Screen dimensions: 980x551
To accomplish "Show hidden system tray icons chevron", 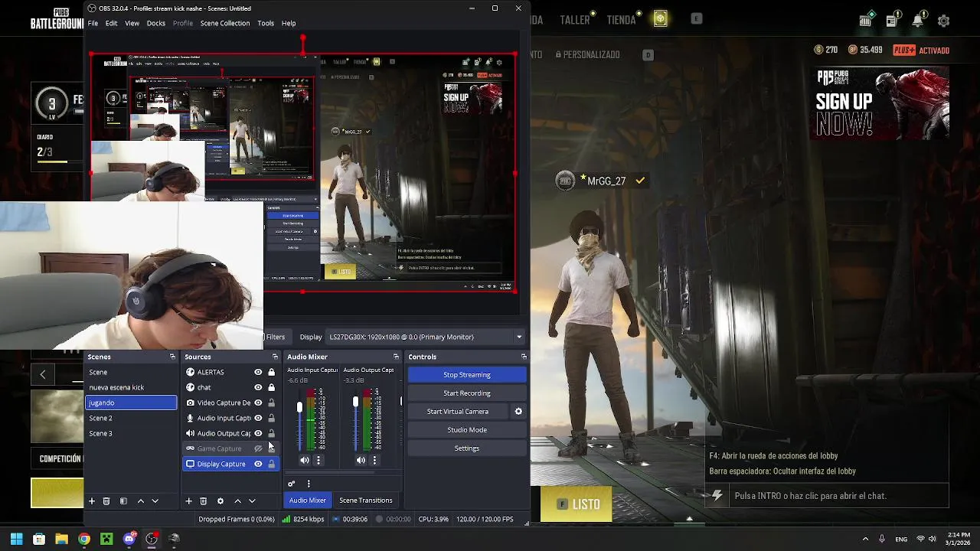I will (865, 539).
